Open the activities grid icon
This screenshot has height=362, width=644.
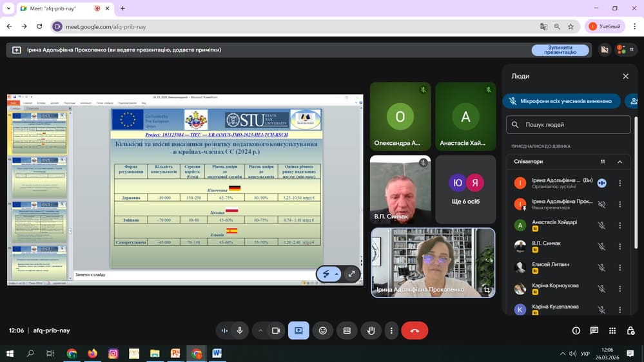[x=612, y=330]
